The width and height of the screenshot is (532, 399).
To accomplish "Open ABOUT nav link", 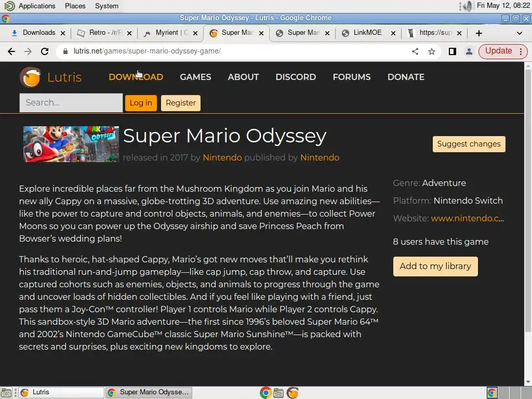I will [243, 77].
